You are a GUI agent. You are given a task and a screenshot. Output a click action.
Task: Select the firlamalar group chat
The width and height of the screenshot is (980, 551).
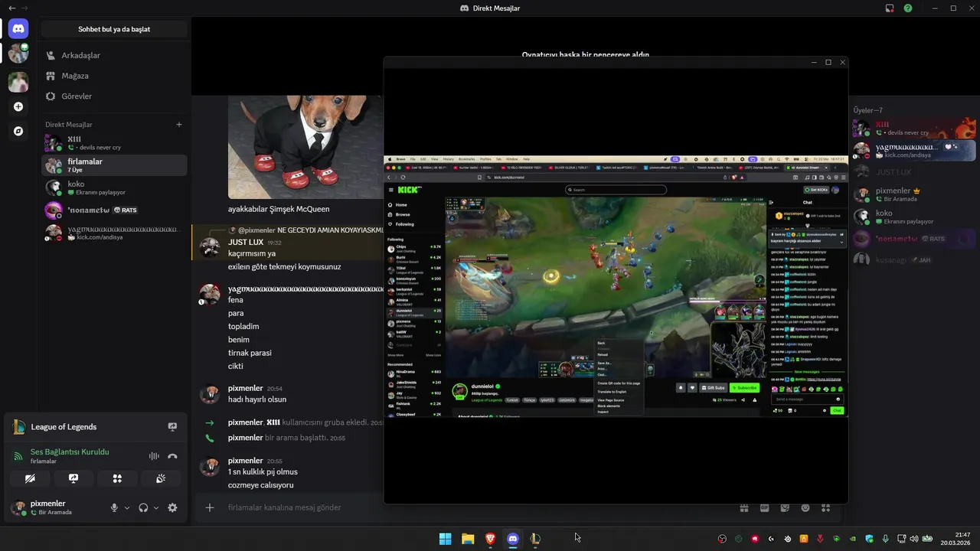pyautogui.click(x=114, y=165)
